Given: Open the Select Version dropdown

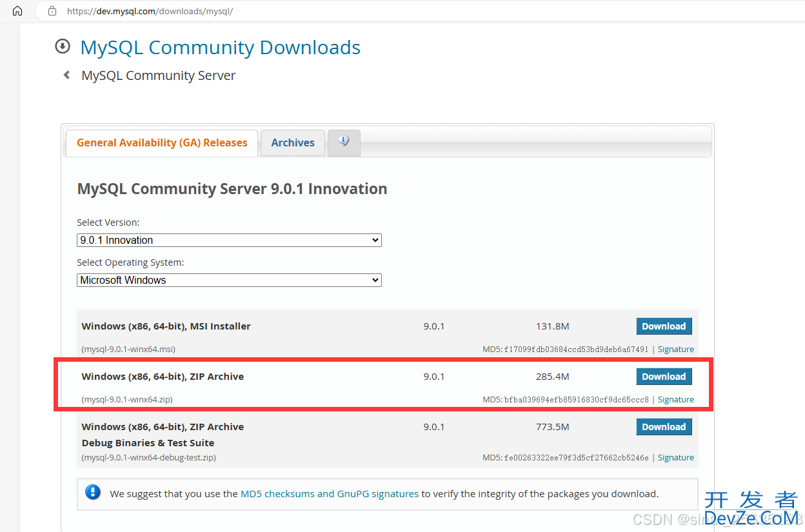Looking at the screenshot, I should (229, 240).
